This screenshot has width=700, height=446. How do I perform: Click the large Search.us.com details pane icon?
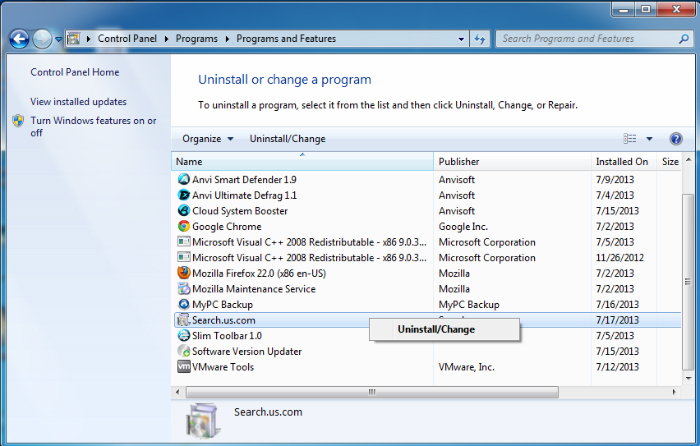click(x=203, y=421)
